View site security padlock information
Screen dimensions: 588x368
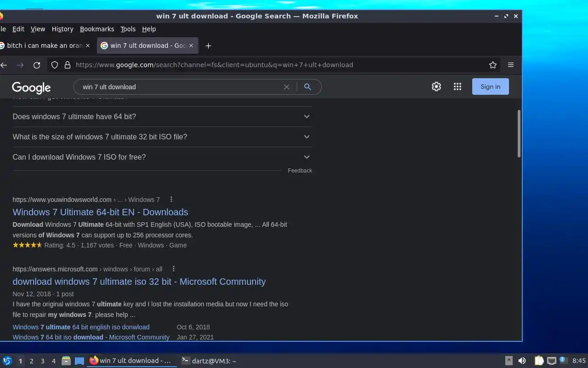[x=67, y=65]
